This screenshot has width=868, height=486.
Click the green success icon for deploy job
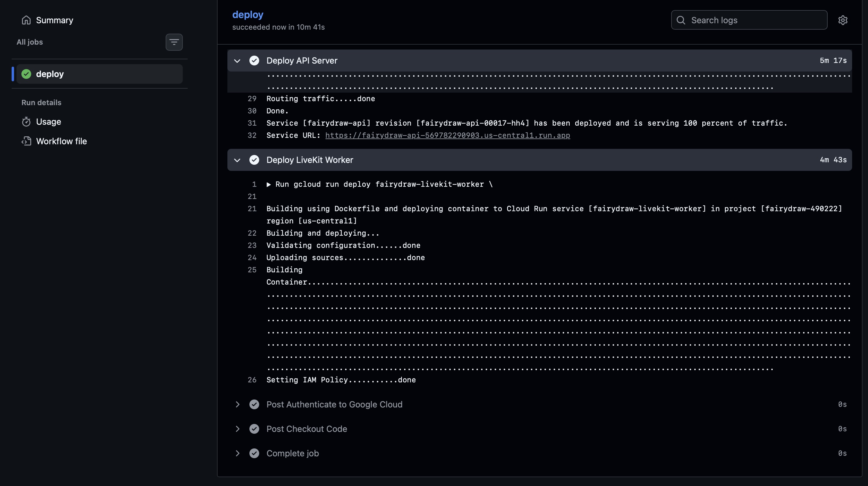click(26, 74)
